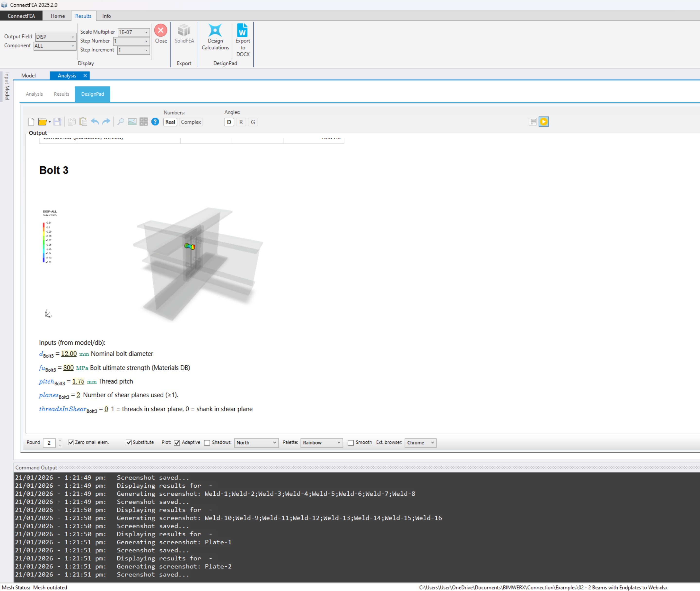Switch to the Home ribbon tab
The width and height of the screenshot is (700, 591).
pos(58,16)
